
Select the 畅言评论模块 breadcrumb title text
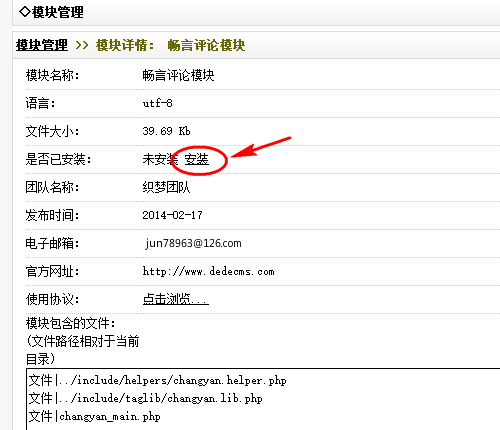coord(206,45)
